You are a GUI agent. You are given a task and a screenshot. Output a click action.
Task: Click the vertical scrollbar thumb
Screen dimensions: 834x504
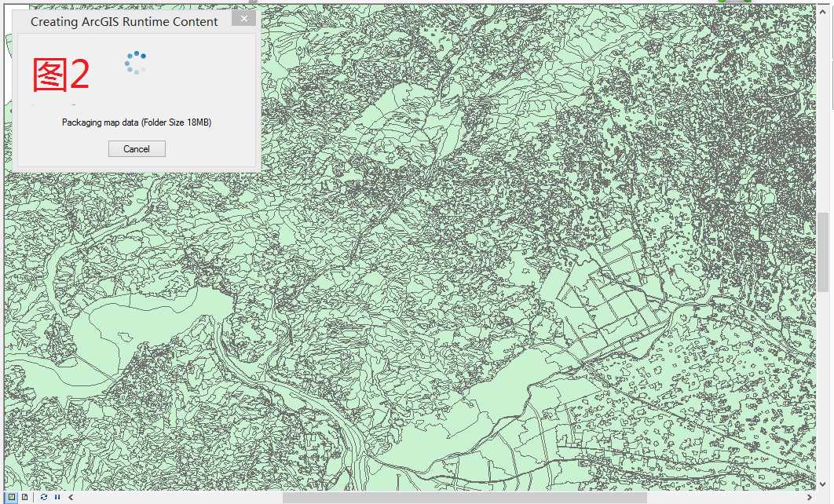point(823,252)
